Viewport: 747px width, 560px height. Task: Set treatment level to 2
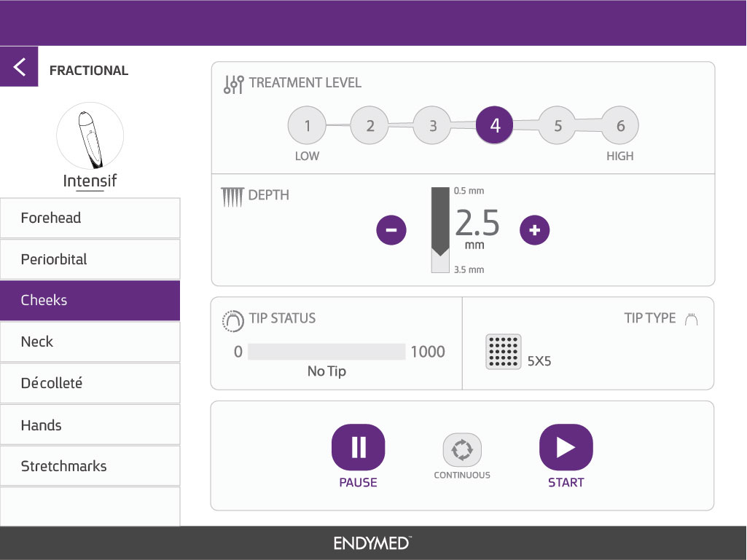point(369,125)
